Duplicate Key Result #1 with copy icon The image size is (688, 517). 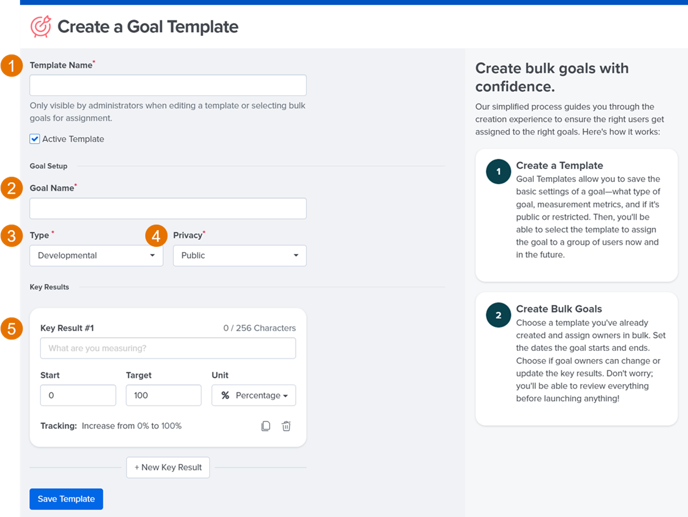[265, 426]
